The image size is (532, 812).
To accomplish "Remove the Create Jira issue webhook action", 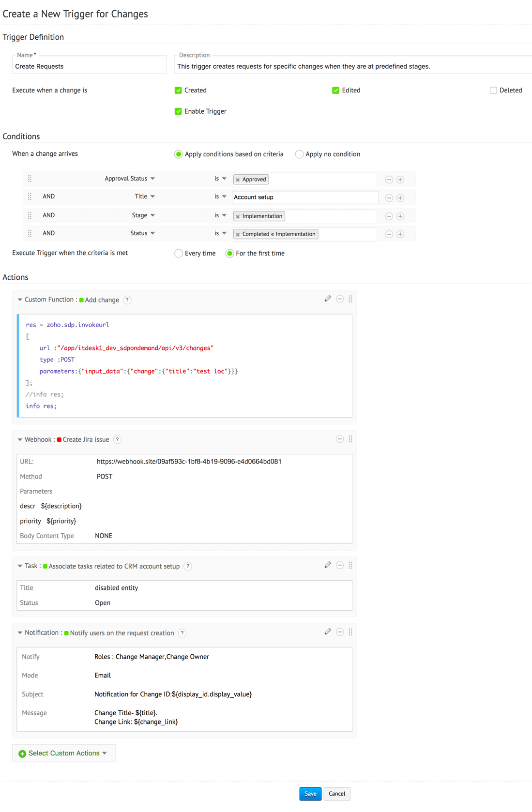I will click(340, 439).
